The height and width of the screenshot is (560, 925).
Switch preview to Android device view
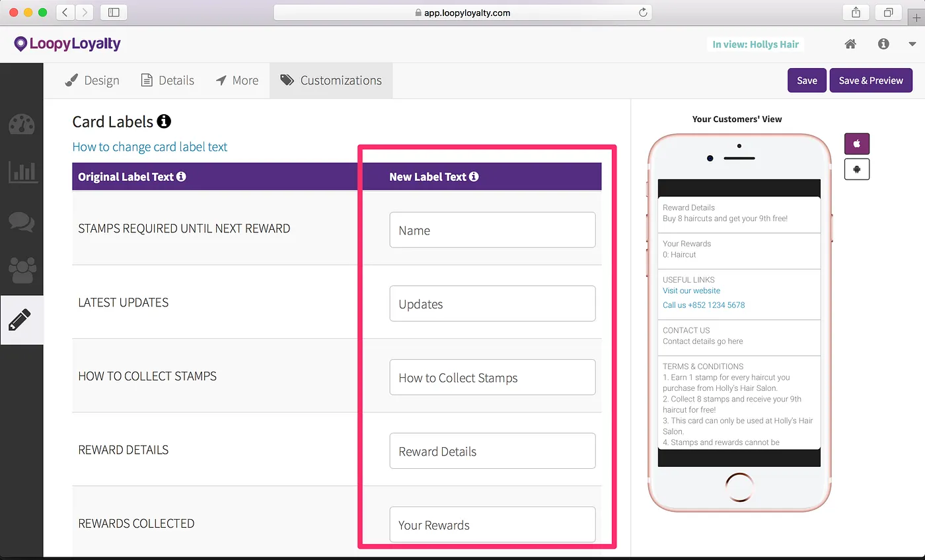[x=857, y=169]
